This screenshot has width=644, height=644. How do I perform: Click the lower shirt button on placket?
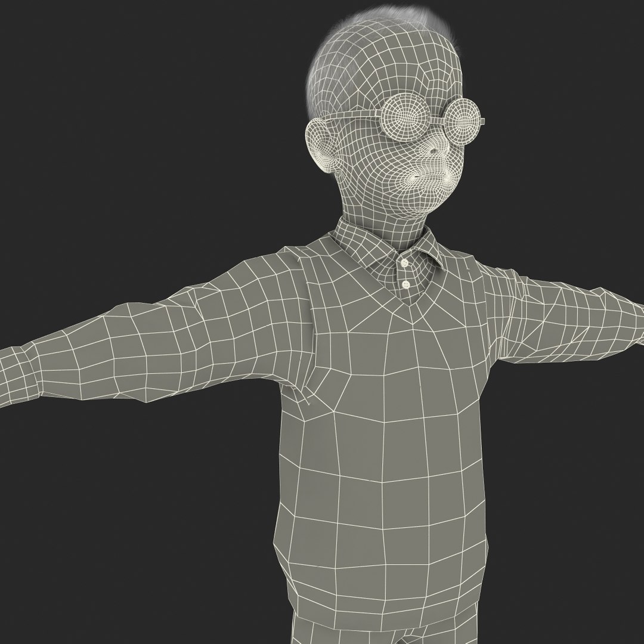click(x=406, y=284)
